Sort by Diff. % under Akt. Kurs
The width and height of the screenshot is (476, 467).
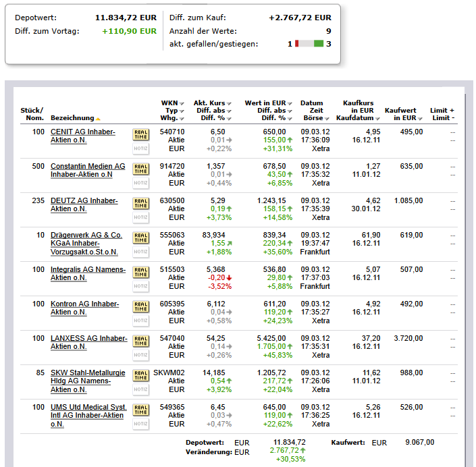(x=229, y=119)
